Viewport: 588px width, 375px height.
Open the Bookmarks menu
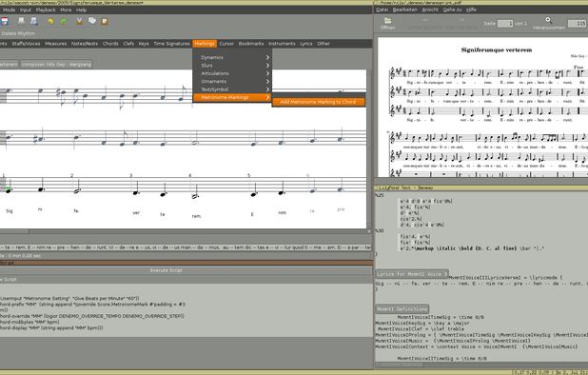tap(251, 44)
